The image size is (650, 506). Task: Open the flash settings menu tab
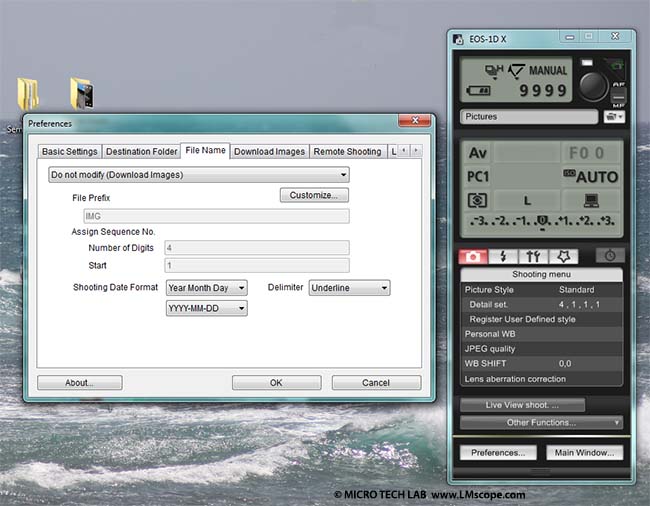click(x=502, y=256)
